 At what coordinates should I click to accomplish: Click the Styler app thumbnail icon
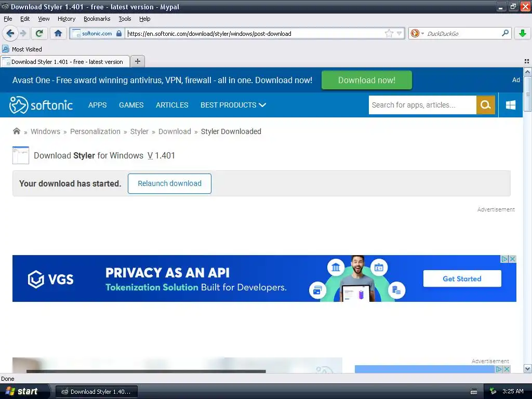click(21, 155)
